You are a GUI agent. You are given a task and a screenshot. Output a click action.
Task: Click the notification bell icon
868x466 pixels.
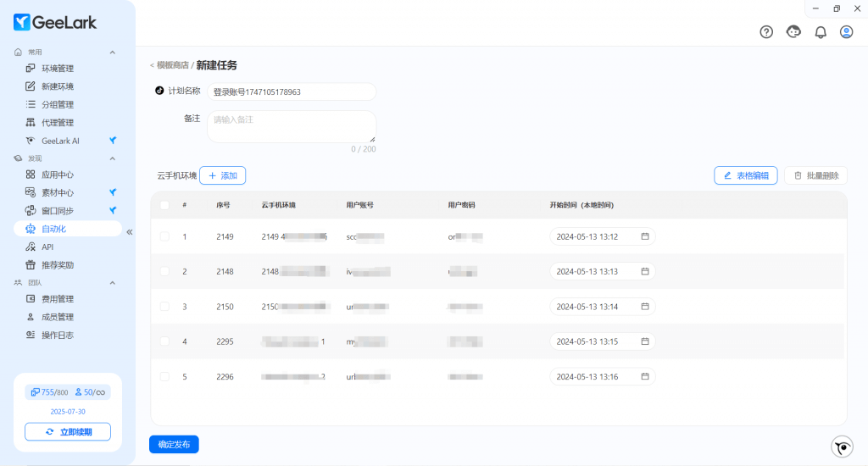(821, 32)
